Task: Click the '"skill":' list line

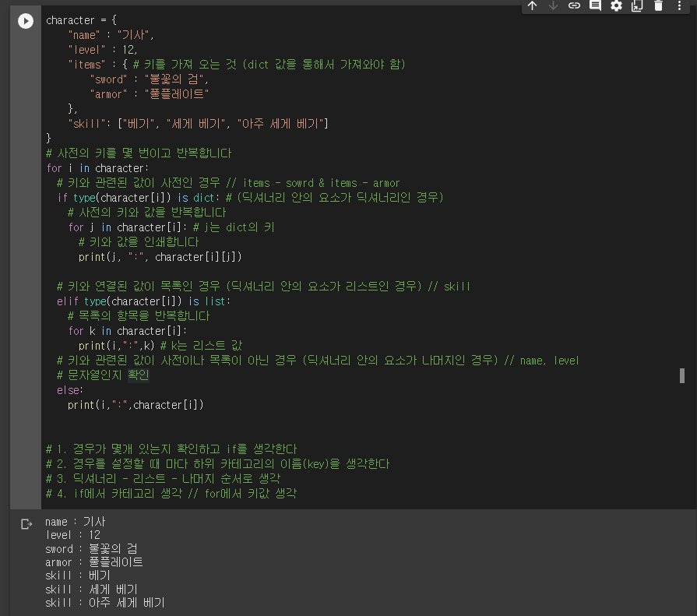Action: click(198, 124)
